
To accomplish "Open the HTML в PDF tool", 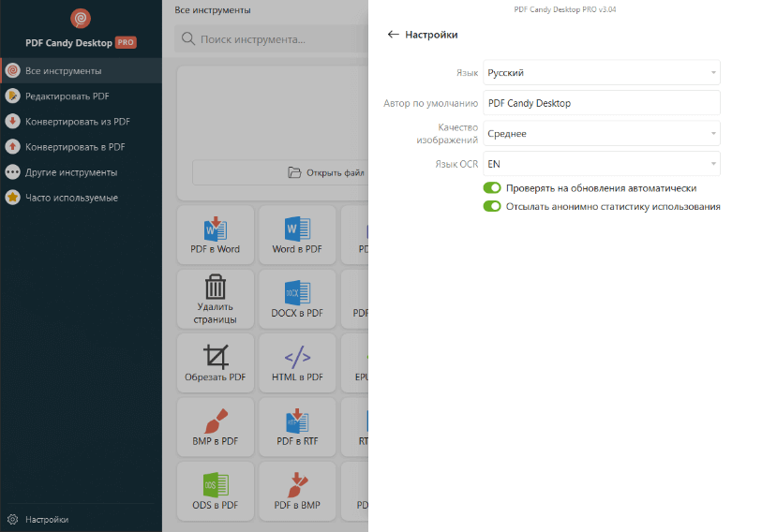I will coord(297,362).
